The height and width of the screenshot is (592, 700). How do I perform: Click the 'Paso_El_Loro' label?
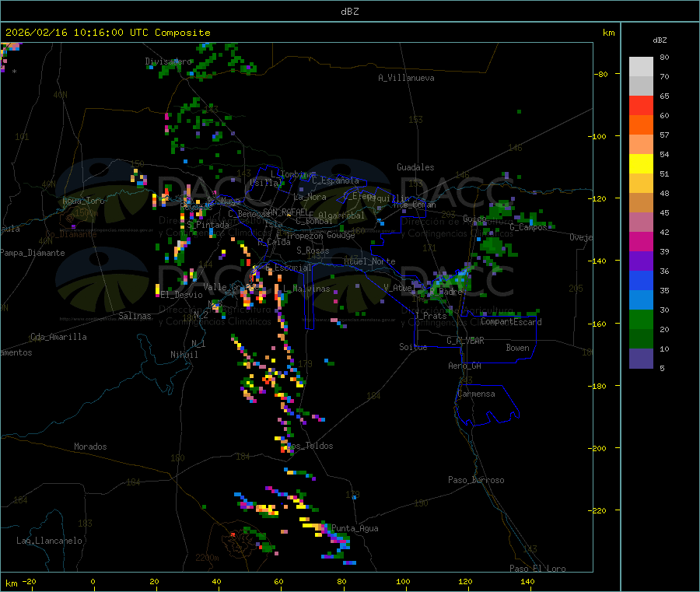click(x=538, y=569)
